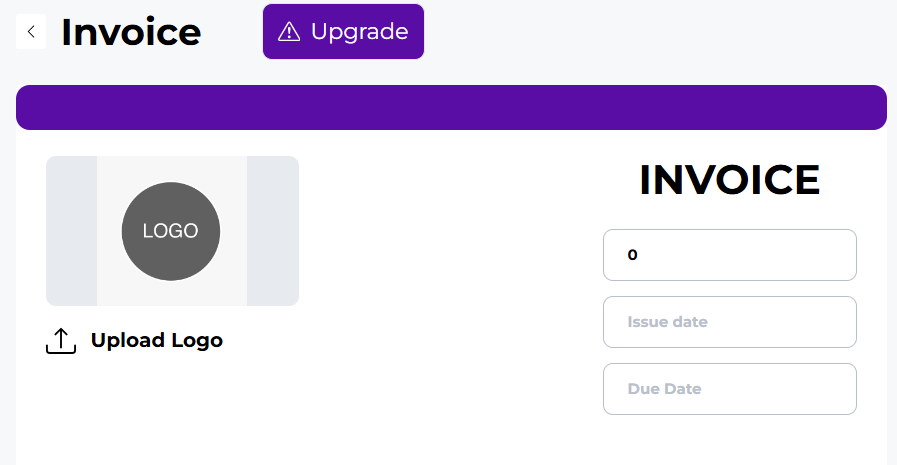The height and width of the screenshot is (465, 897).
Task: Click the large INVOICE heading text
Action: (730, 180)
